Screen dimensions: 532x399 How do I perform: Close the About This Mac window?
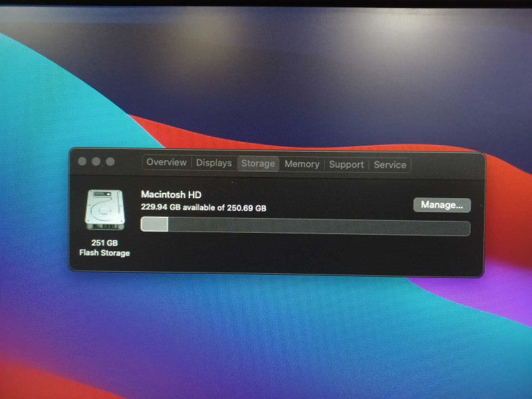82,161
